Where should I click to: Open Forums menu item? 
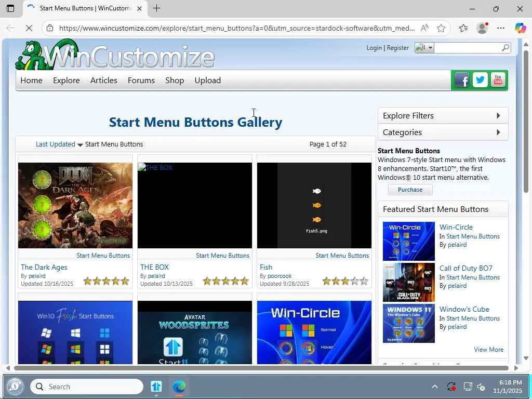click(x=141, y=81)
